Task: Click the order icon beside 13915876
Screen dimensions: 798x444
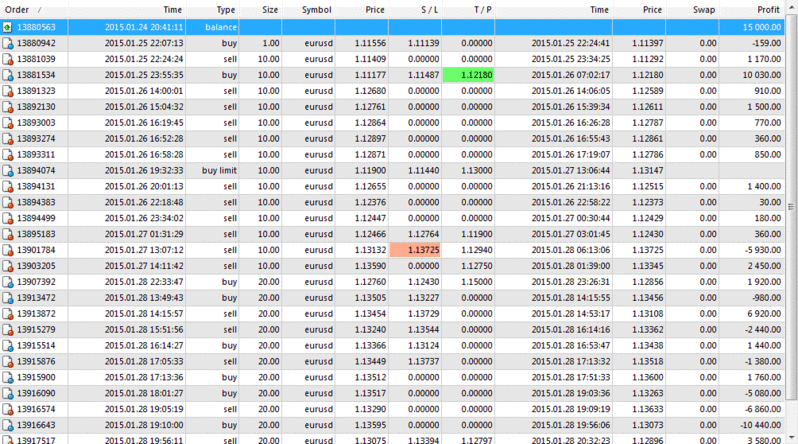Action: (8, 362)
